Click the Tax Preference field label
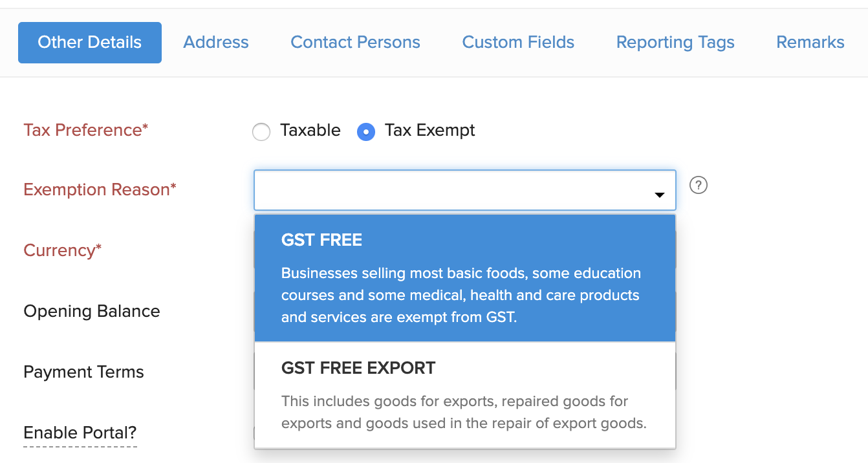The image size is (868, 463). (86, 130)
